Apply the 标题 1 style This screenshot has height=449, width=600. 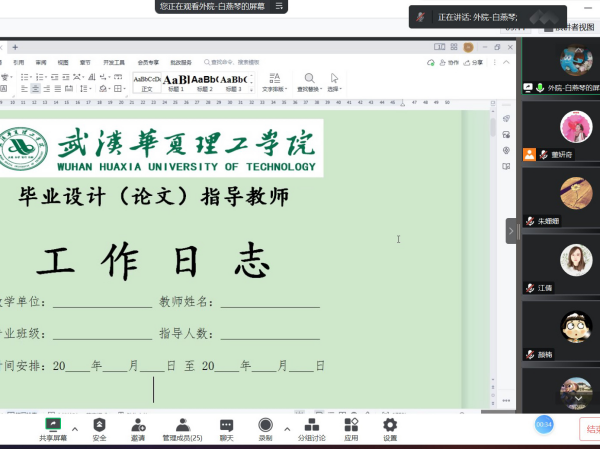tap(176, 83)
